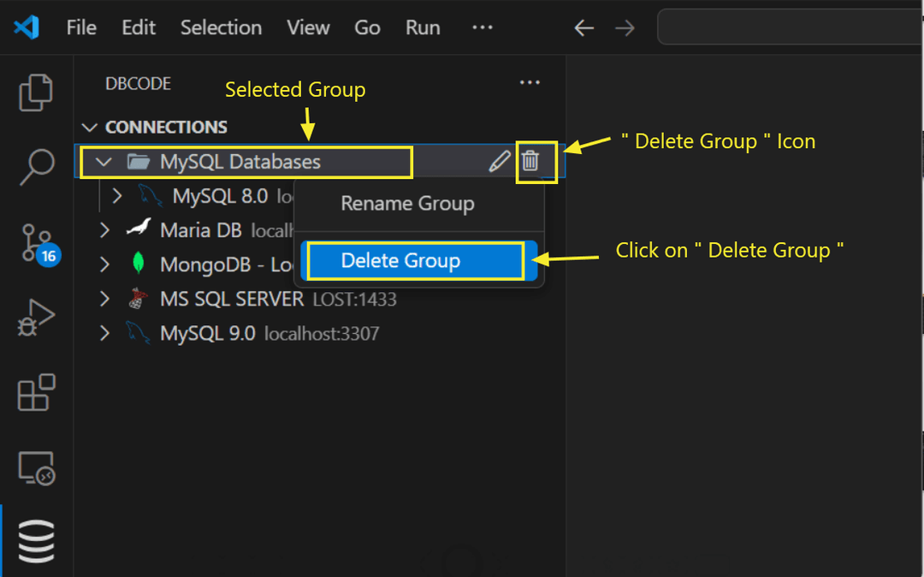Collapse the CONNECTIONS section
Screen dimensions: 924x577
click(91, 127)
